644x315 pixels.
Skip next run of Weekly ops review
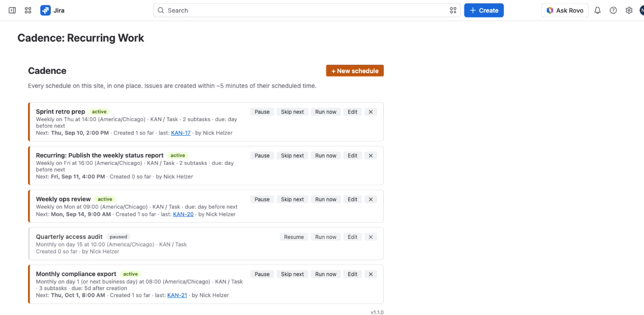tap(292, 199)
